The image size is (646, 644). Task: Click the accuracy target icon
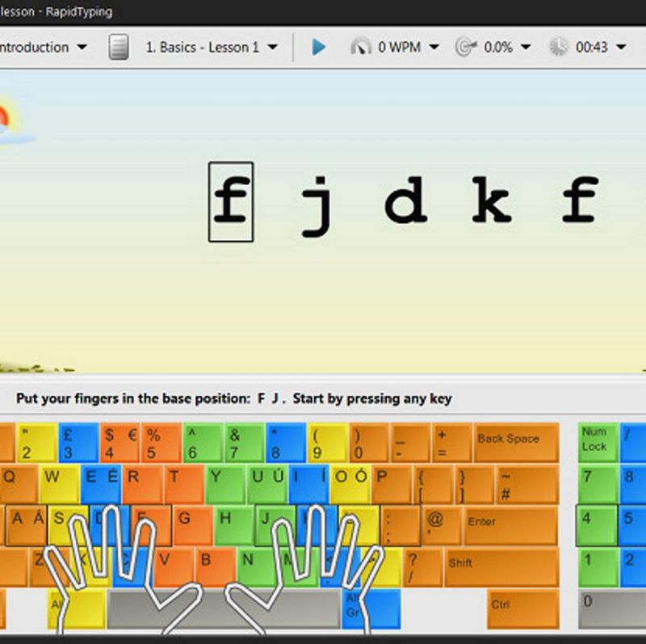(x=465, y=47)
